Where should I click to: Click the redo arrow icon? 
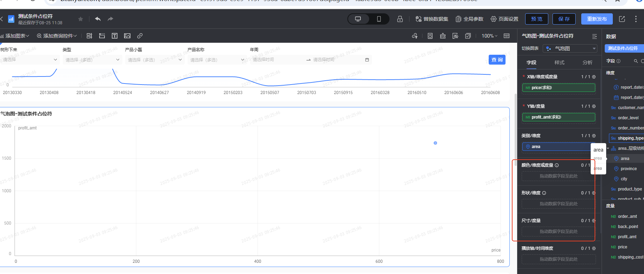tap(110, 19)
